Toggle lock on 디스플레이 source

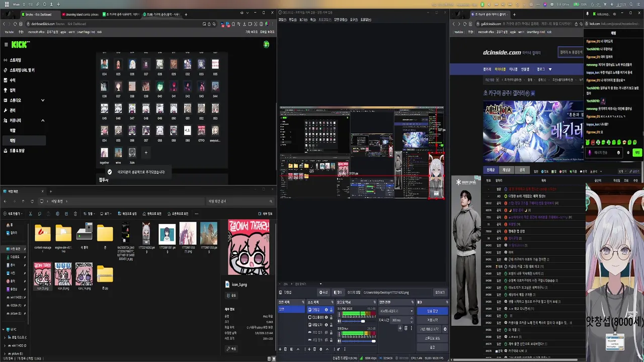point(331,317)
